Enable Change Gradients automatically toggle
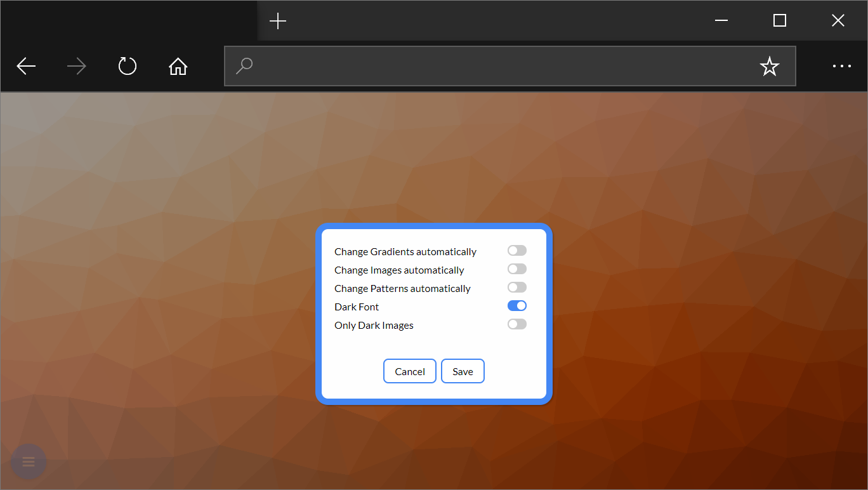The height and width of the screenshot is (490, 868). 517,251
